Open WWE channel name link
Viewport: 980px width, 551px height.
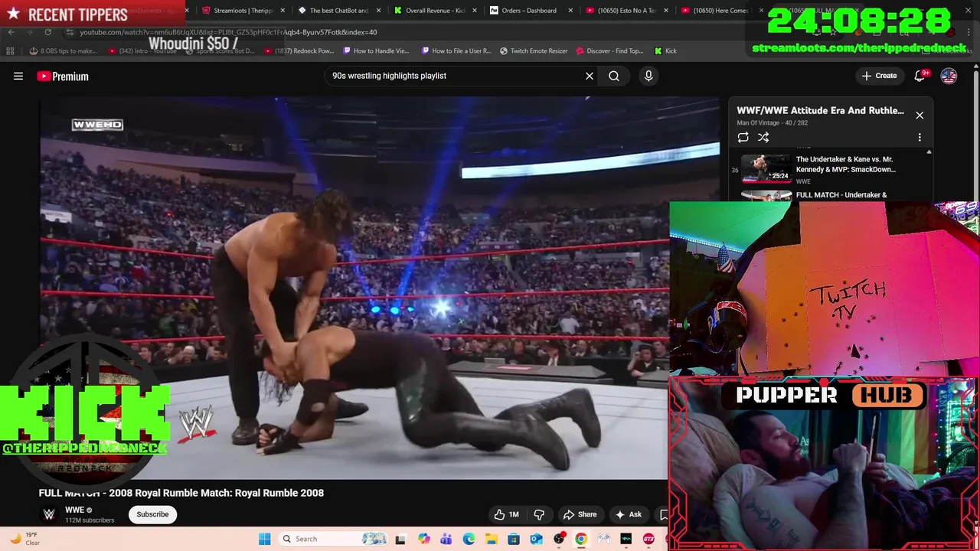74,510
